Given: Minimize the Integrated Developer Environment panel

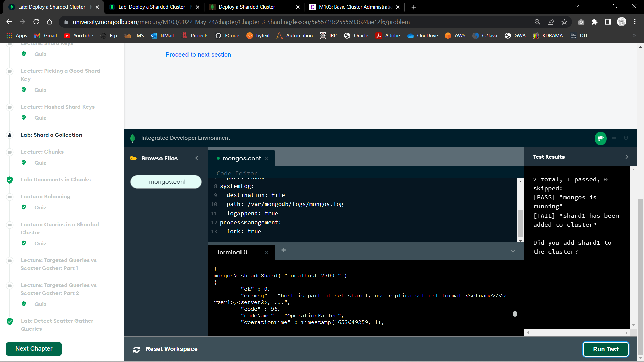Looking at the screenshot, I should click(614, 138).
